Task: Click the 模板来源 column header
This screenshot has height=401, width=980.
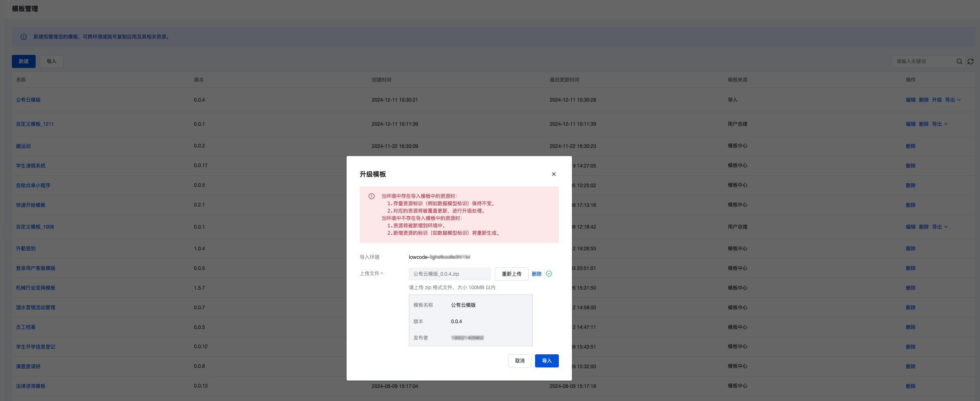Action: coord(737,80)
